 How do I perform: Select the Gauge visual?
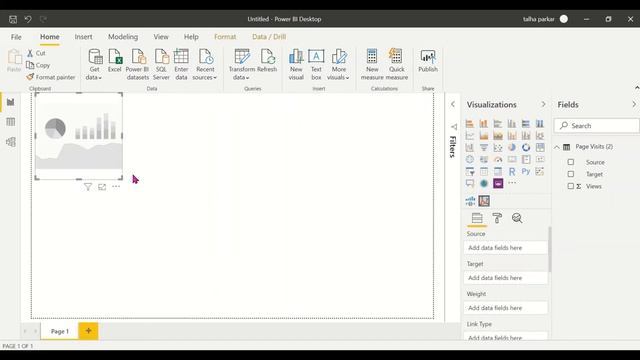(x=498, y=159)
